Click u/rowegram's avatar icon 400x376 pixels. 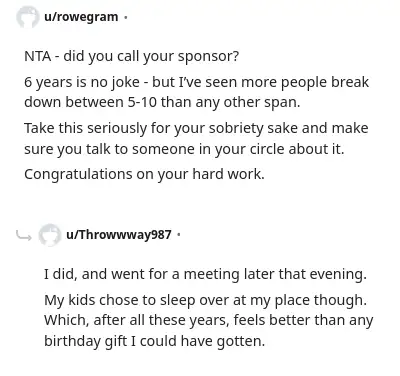(28, 17)
